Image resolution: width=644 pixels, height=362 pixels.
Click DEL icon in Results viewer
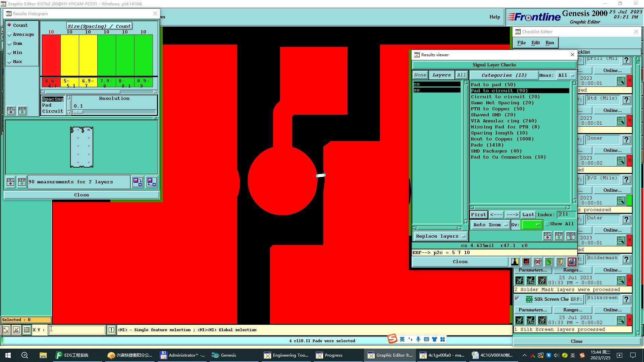(x=547, y=236)
